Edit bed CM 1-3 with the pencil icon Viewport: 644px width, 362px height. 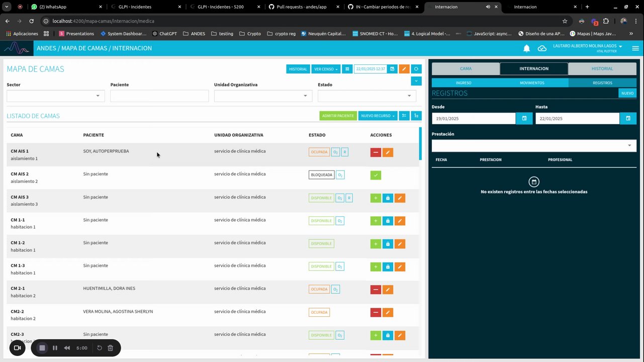[x=400, y=266]
